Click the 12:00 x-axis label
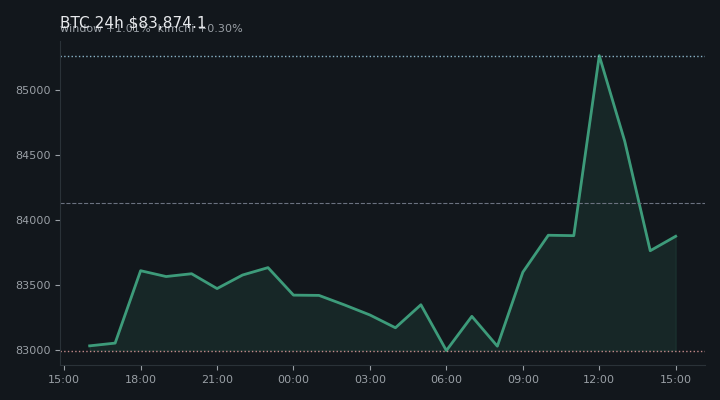Image resolution: width=720 pixels, height=400 pixels. coord(598,379)
